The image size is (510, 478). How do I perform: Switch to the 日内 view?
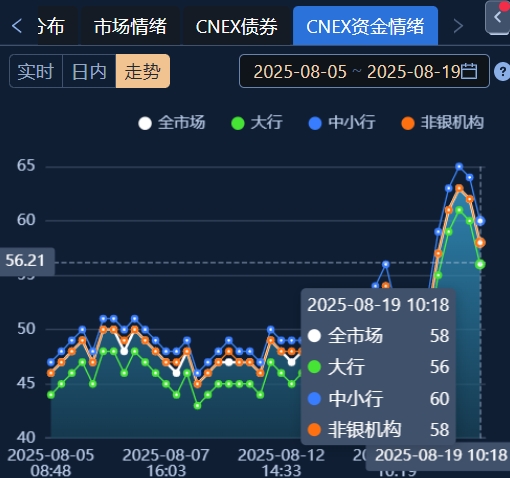(x=89, y=71)
